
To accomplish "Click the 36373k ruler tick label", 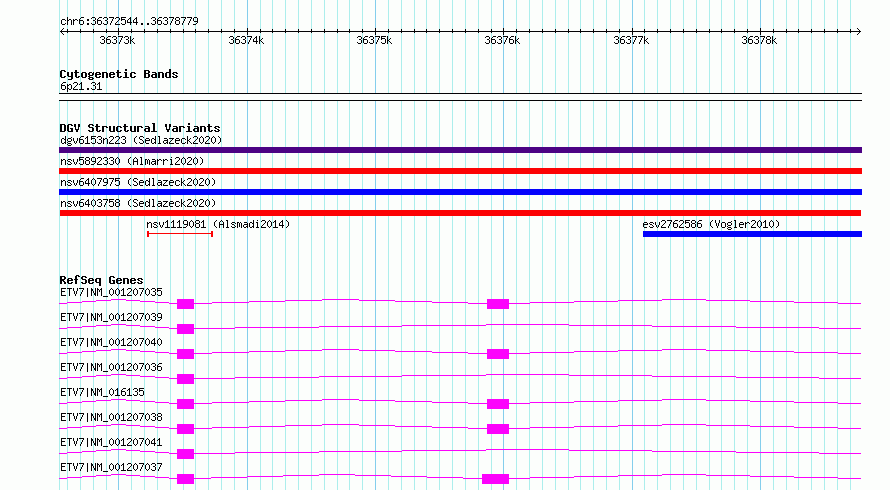I will pos(117,40).
